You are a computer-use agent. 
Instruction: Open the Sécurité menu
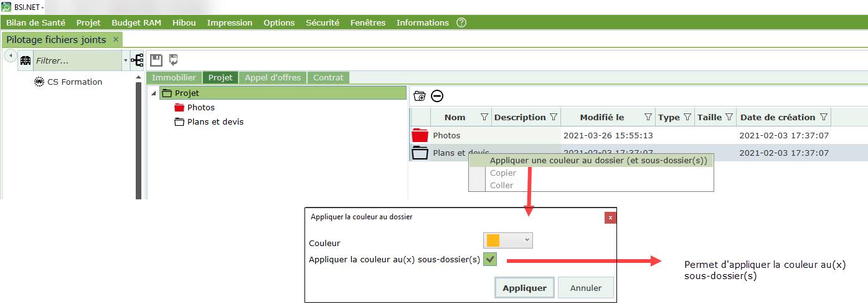click(x=323, y=22)
